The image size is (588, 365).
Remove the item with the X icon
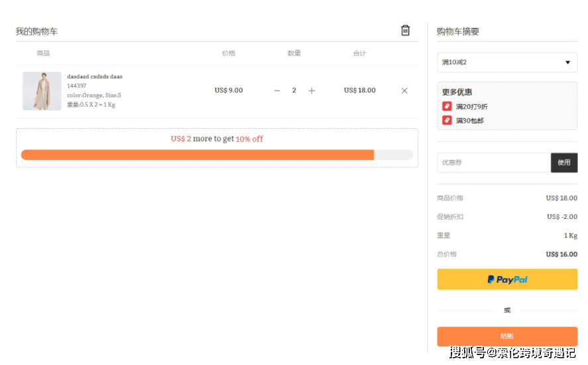click(404, 91)
